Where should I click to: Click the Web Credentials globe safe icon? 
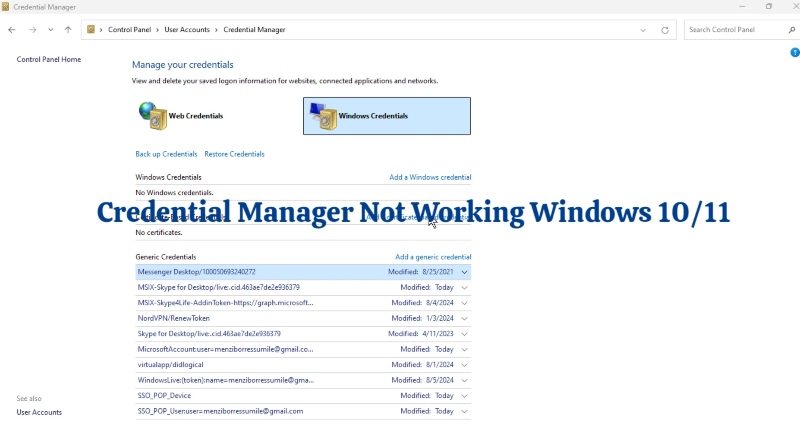153,116
